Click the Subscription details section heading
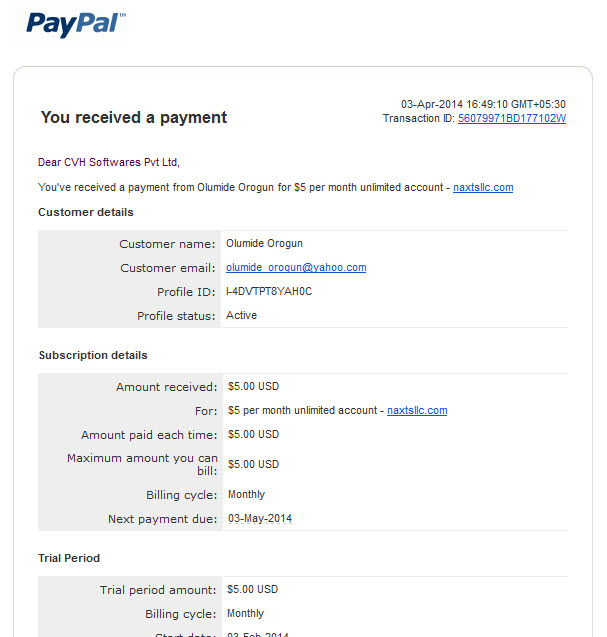 [93, 355]
